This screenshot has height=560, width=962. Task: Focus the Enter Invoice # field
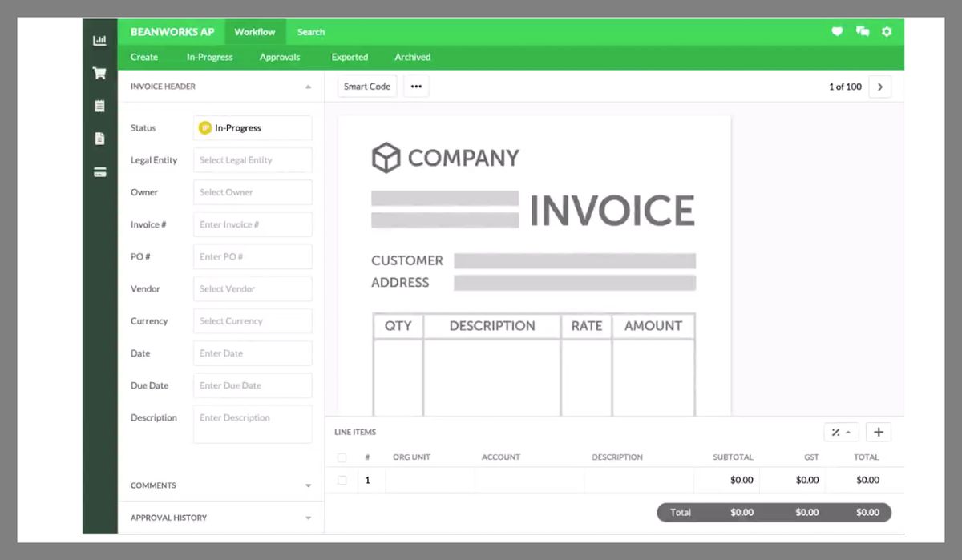[x=253, y=224]
